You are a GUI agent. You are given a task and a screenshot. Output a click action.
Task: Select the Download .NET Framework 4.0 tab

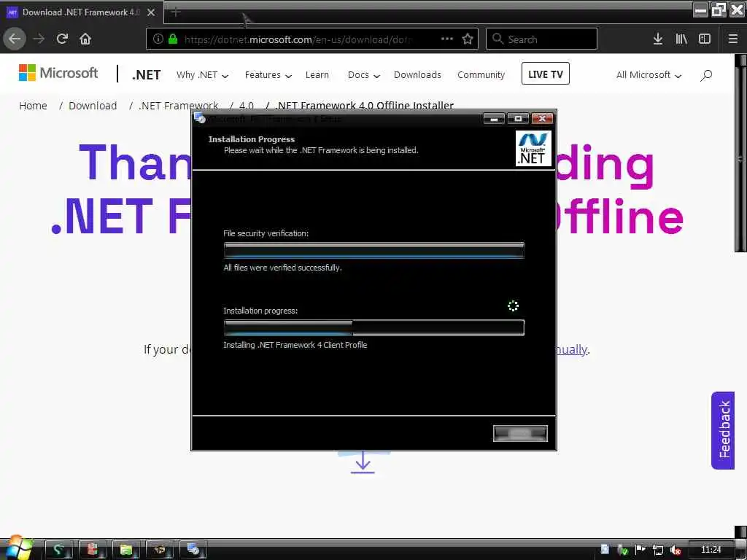coord(81,12)
